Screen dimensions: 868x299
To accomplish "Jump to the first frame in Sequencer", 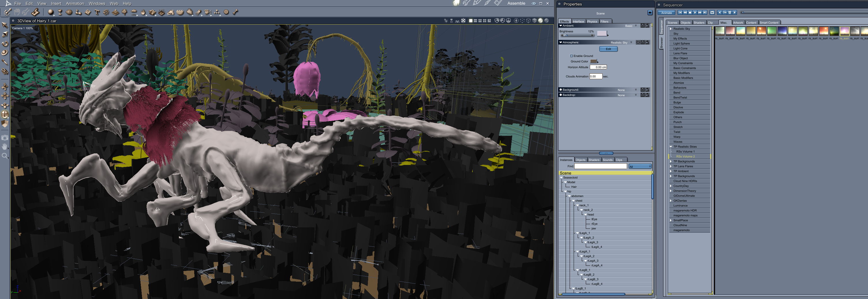I will [680, 12].
